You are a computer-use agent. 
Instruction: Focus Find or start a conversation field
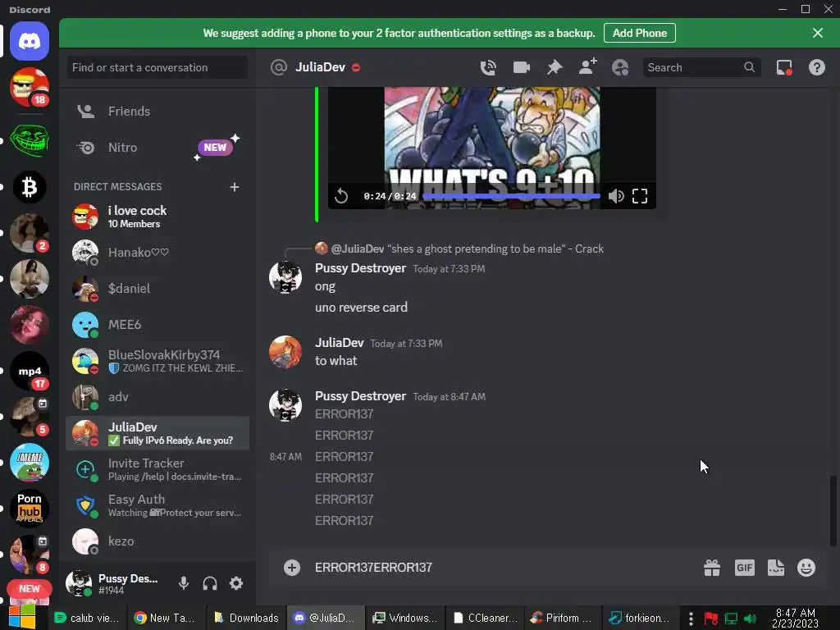157,67
